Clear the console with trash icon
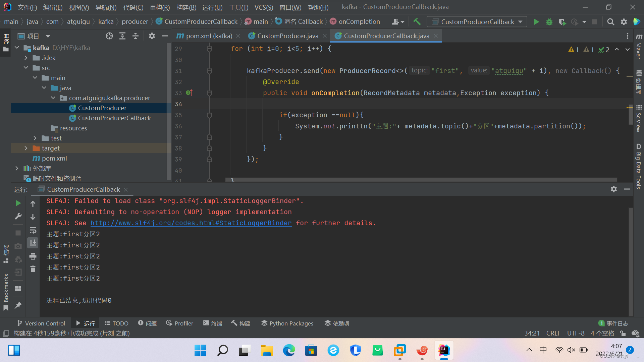 coord(33,269)
